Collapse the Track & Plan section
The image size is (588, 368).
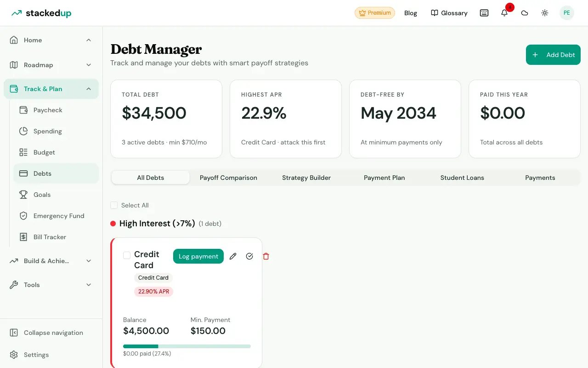click(51, 89)
